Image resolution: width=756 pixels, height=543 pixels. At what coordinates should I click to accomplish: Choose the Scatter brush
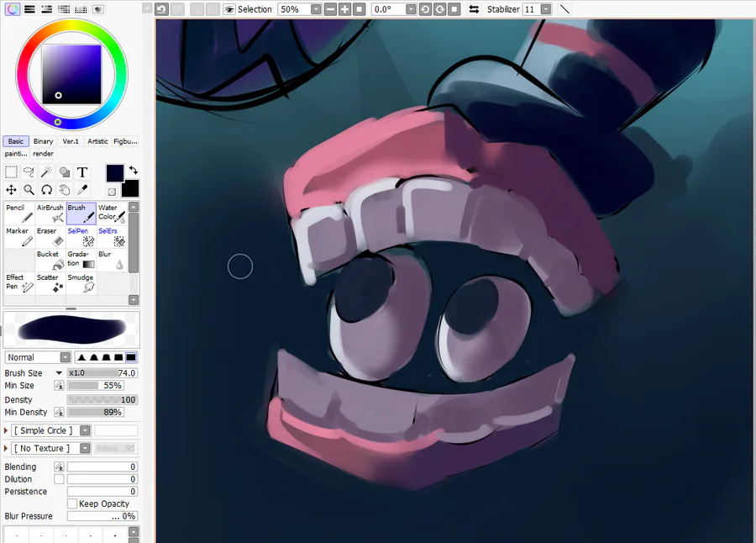pos(50,282)
